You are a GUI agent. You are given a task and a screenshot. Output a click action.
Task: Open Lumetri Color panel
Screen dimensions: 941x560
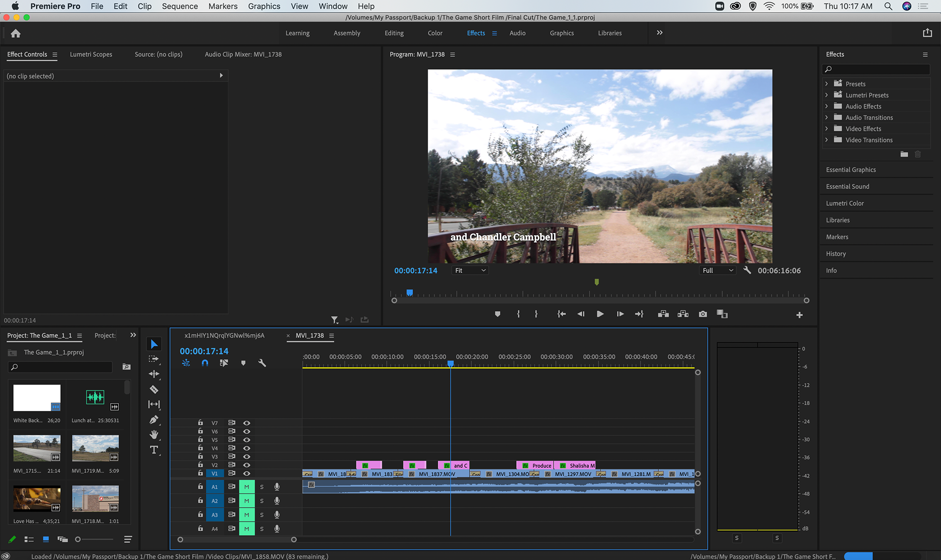(845, 203)
